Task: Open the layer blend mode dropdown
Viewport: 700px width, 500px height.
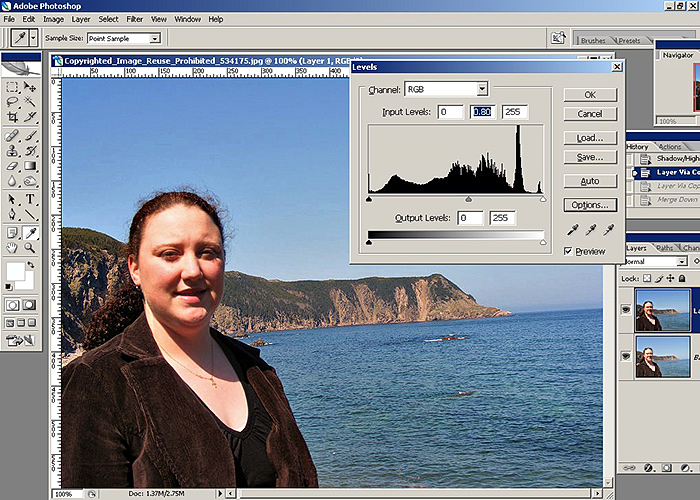Action: pyautogui.click(x=682, y=262)
